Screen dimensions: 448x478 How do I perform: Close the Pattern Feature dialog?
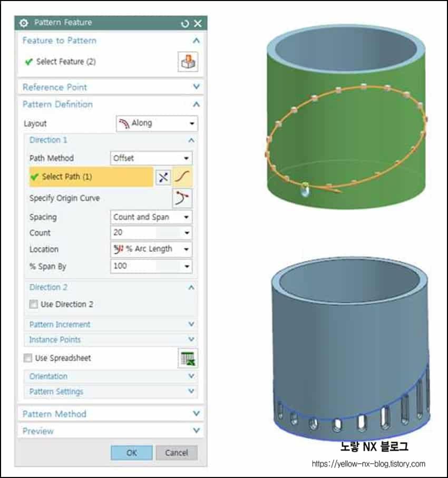coord(198,23)
